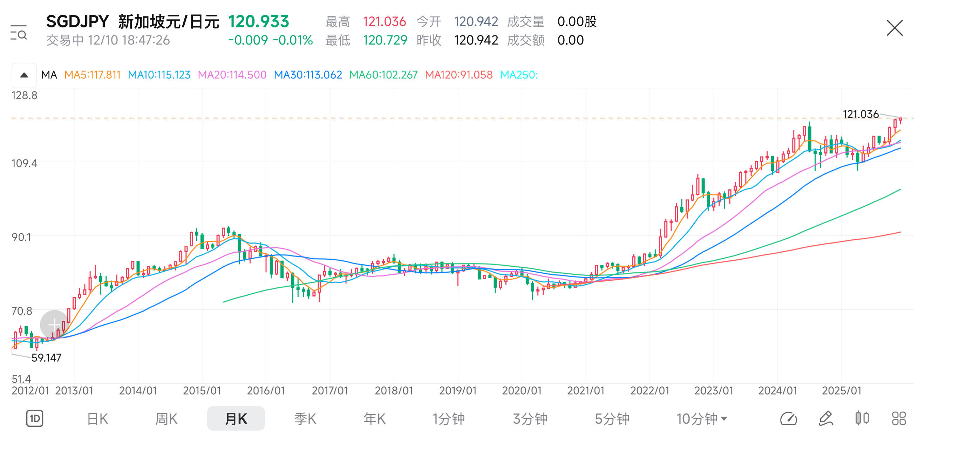Open the four-square grid layout icon

tap(899, 418)
